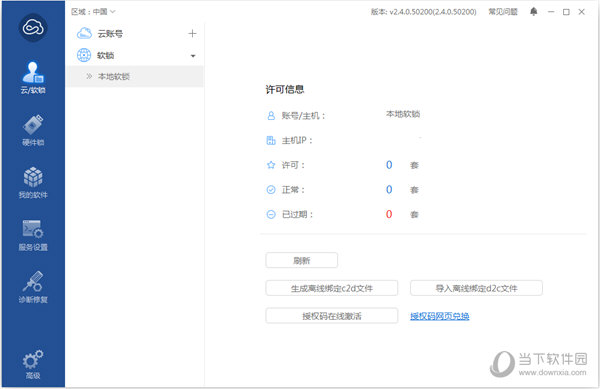Screen dimensions: 600x389
Task: Click the globe icon beside 软锁
Action: [84, 55]
